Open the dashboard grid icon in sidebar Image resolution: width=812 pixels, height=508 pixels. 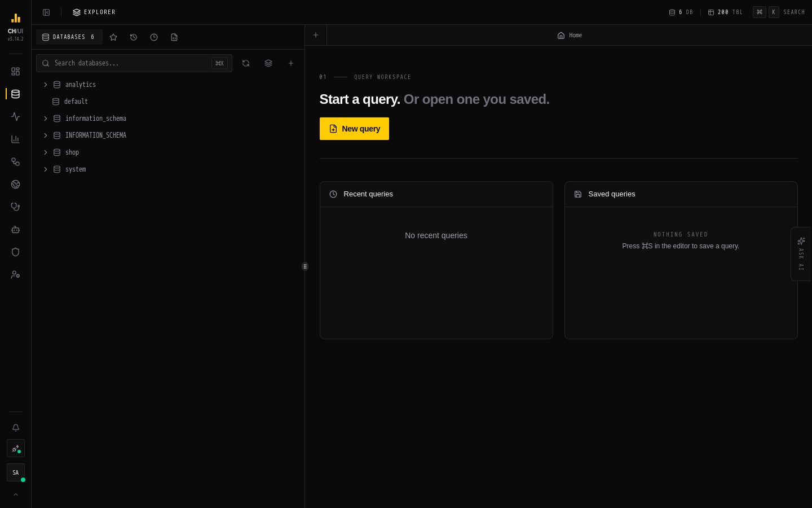(15, 72)
